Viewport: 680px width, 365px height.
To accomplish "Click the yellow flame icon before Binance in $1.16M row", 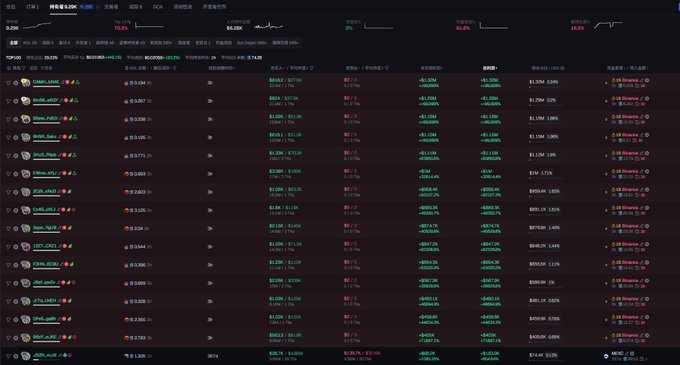I will 613,117.
